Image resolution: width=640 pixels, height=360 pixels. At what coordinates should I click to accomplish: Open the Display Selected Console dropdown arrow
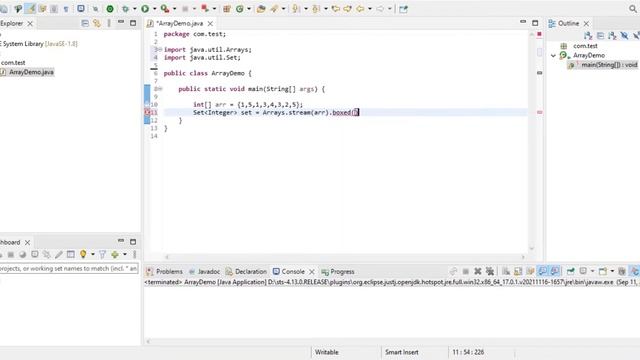point(592,271)
